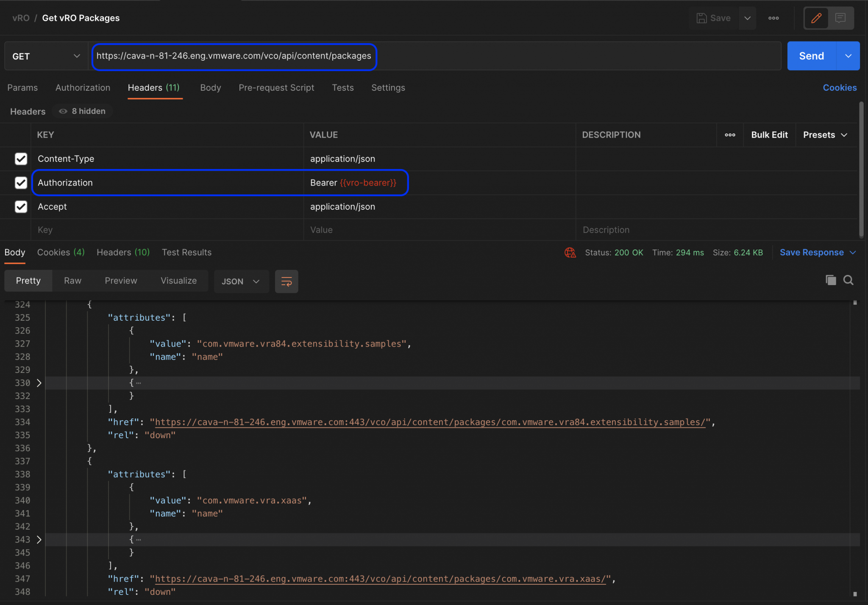868x605 pixels.
Task: Uncheck the Content-Type header checkbox
Action: click(x=21, y=159)
